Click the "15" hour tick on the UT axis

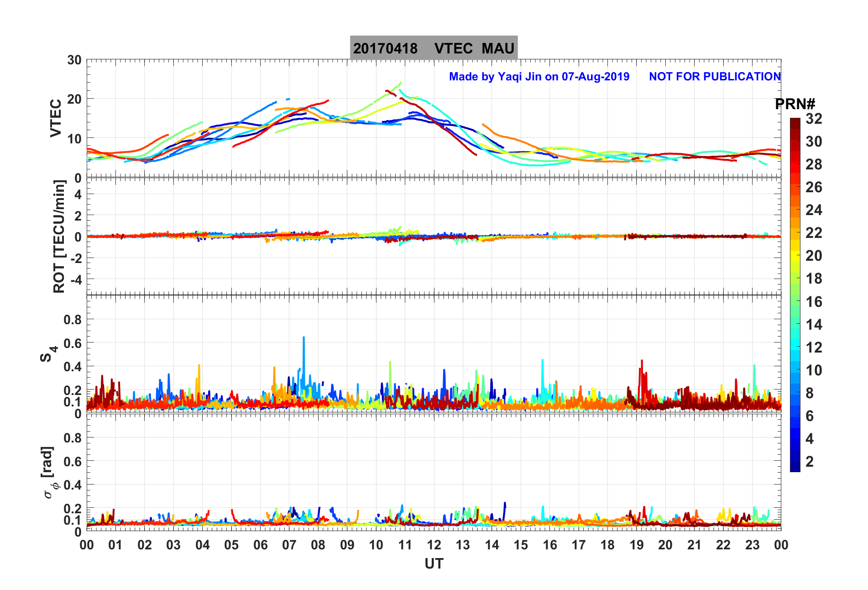[x=521, y=545]
